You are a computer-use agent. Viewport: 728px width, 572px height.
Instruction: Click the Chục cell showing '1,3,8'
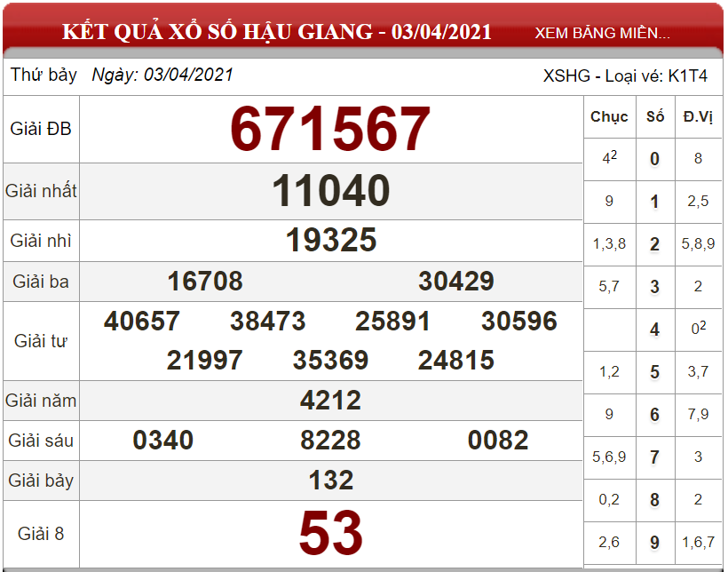click(609, 243)
